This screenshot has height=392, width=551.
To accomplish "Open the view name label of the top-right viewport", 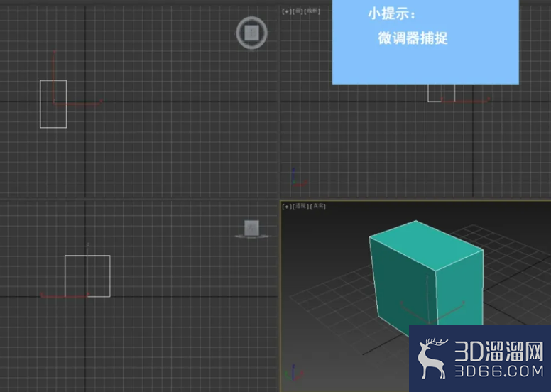I will (x=298, y=11).
